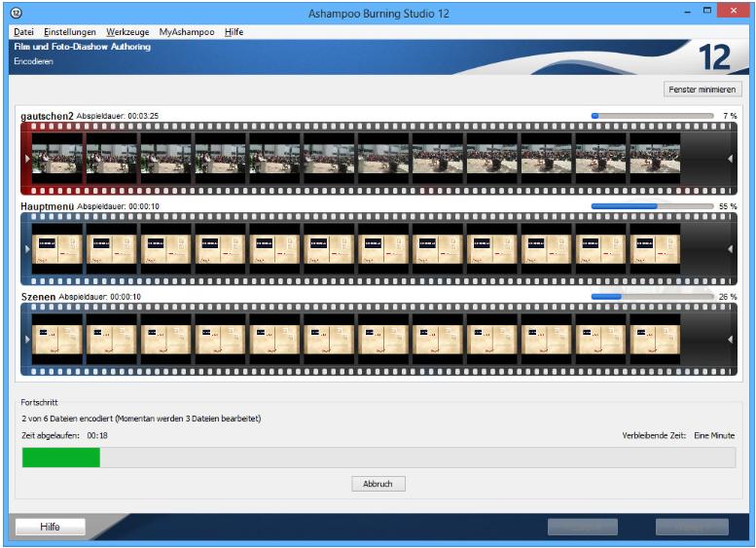Click the Ashampoo app icon in title bar
This screenshot has height=548, width=756.
14,11
